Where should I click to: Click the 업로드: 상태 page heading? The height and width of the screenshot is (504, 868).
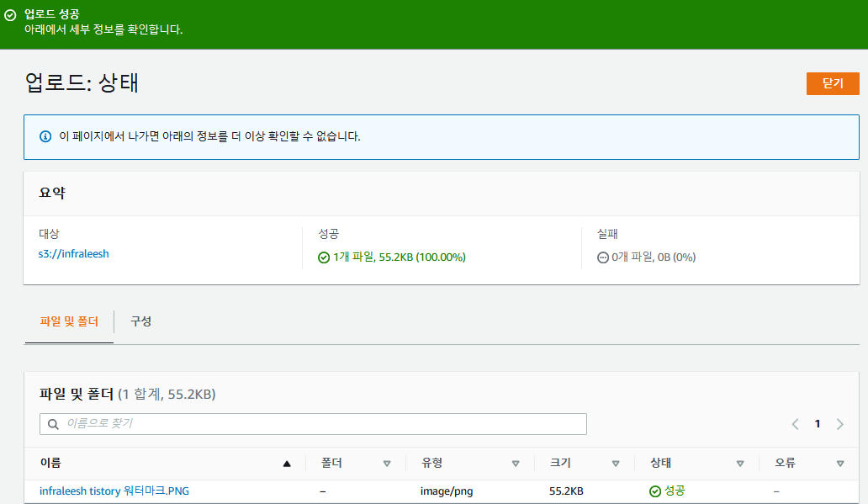coord(82,83)
